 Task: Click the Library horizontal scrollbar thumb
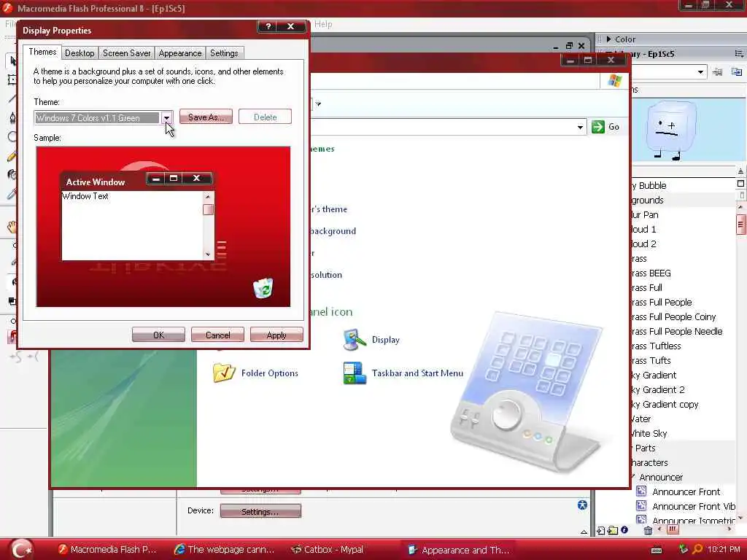(673, 529)
